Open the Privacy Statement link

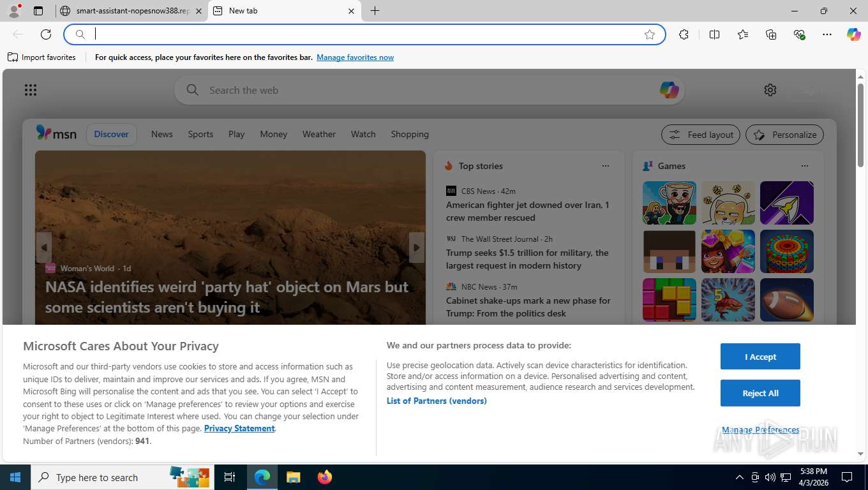click(239, 428)
